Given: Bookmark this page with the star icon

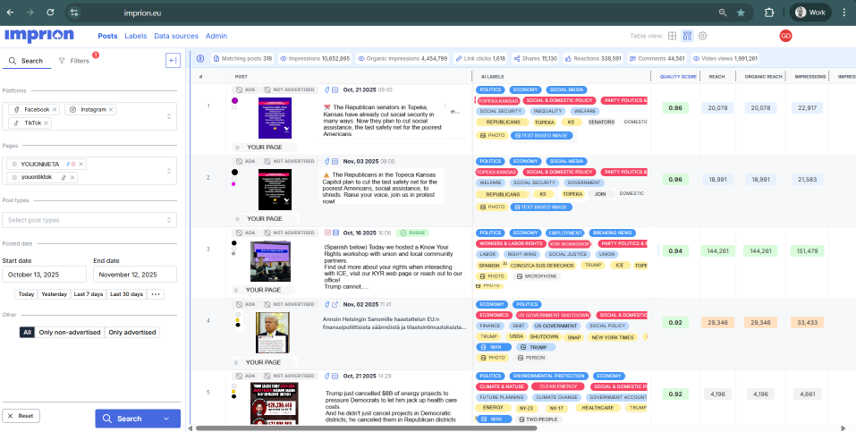Looking at the screenshot, I should pos(741,13).
